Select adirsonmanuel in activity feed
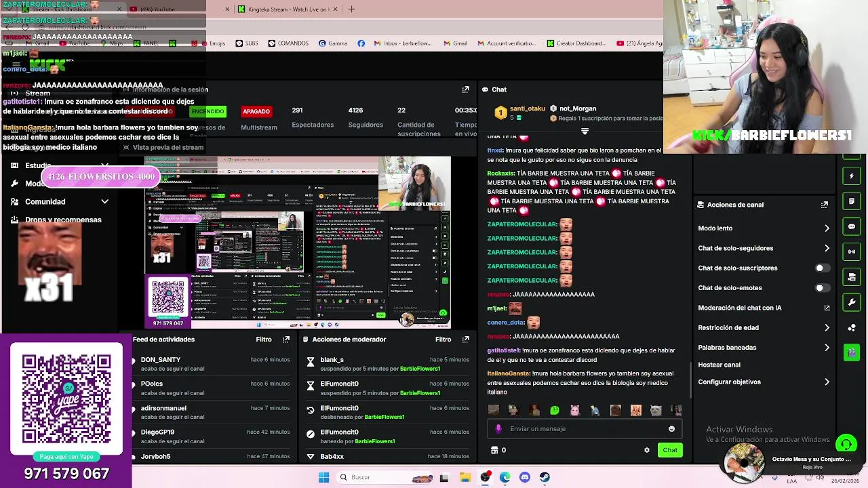 pyautogui.click(x=163, y=408)
